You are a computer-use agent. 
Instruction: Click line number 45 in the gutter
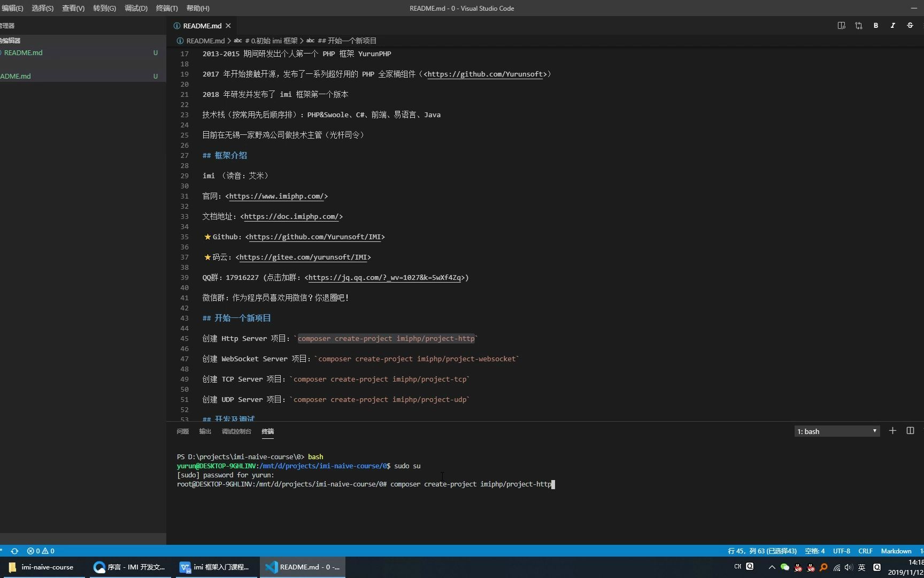(184, 339)
